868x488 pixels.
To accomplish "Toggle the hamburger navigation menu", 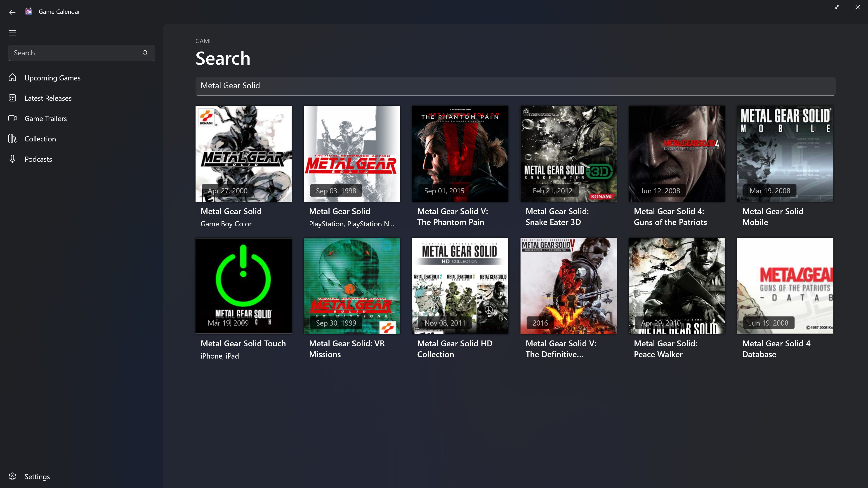I will coord(12,33).
